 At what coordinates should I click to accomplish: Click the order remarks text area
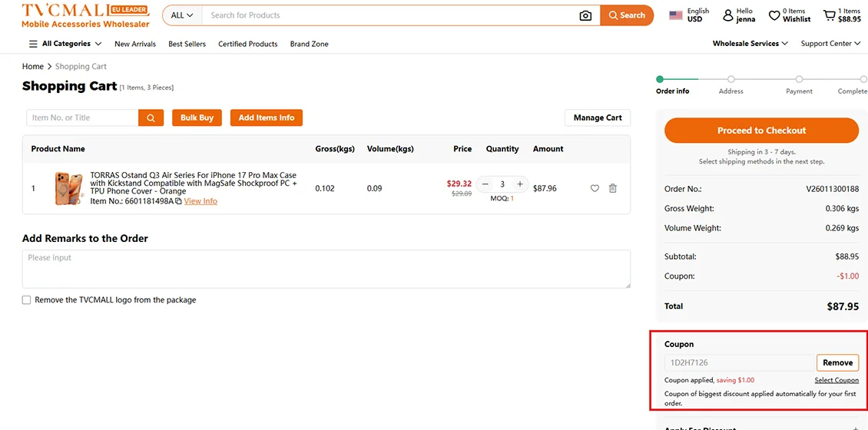(326, 269)
